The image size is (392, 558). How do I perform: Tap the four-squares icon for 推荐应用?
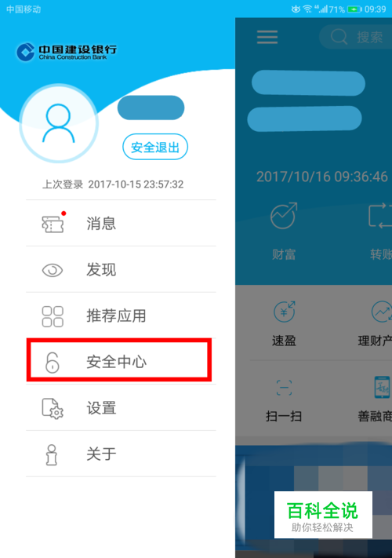[x=53, y=316]
